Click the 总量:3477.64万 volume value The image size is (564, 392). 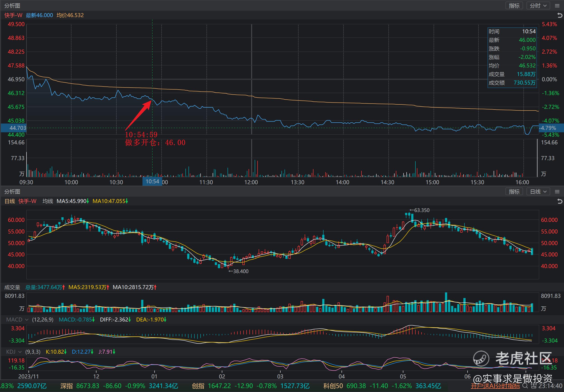coord(45,287)
